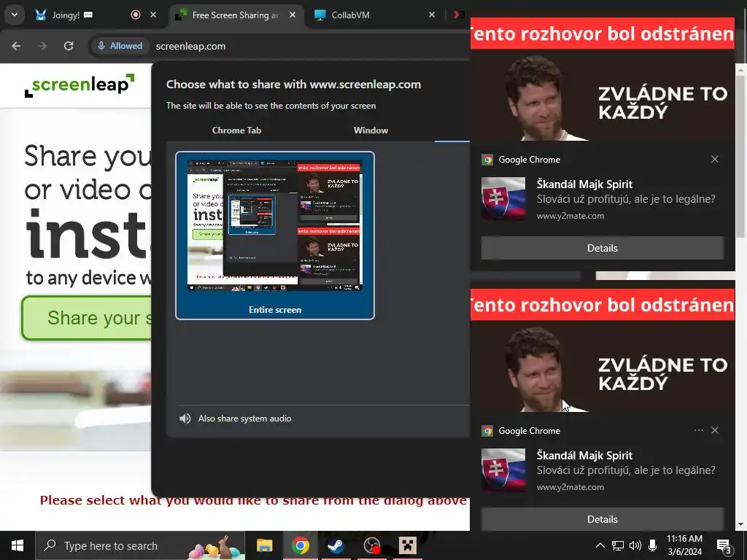747x560 pixels.
Task: Switch to the CollabVM tab
Action: click(369, 15)
